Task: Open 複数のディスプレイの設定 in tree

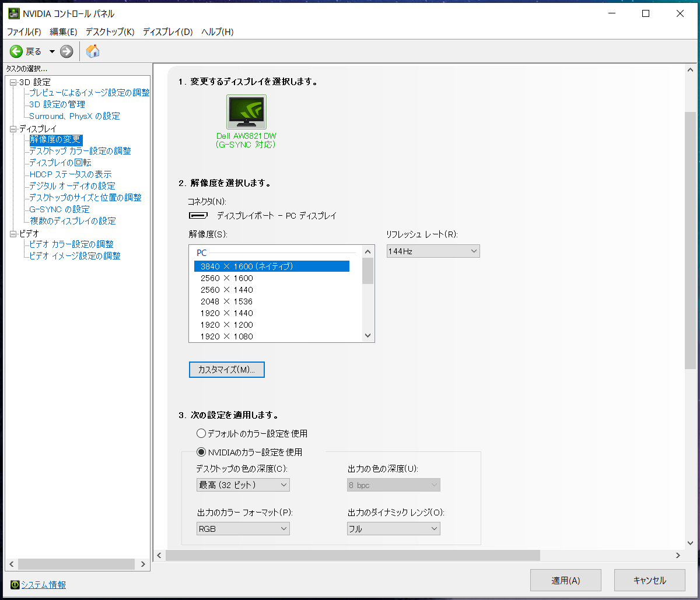Action: click(73, 221)
